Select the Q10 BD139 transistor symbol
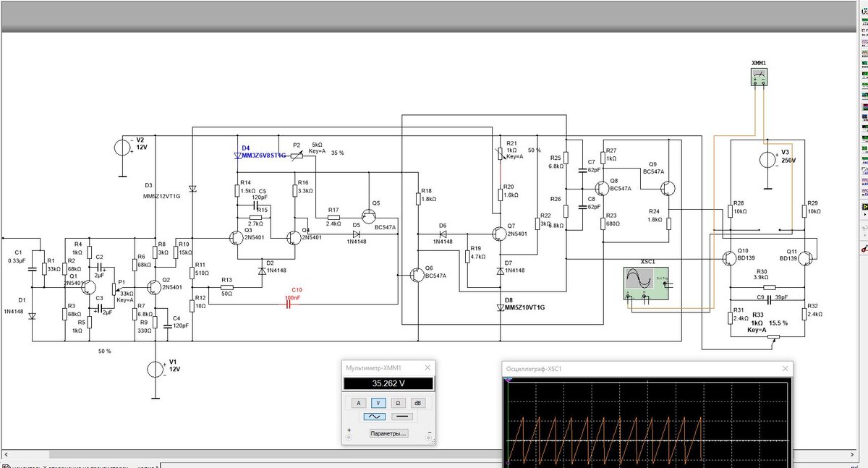This screenshot has width=868, height=468. click(728, 258)
